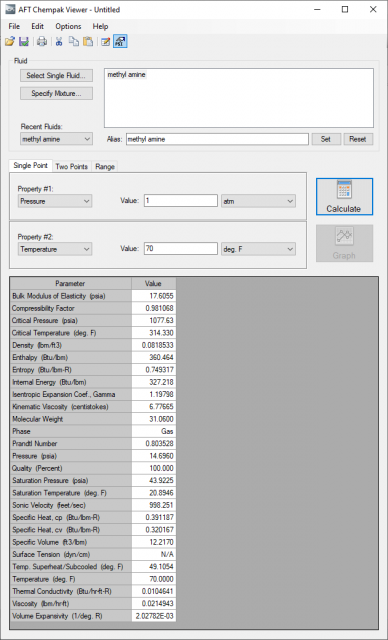Switch to the Two Points tab
Viewport: 388px width, 640px height.
(71, 167)
